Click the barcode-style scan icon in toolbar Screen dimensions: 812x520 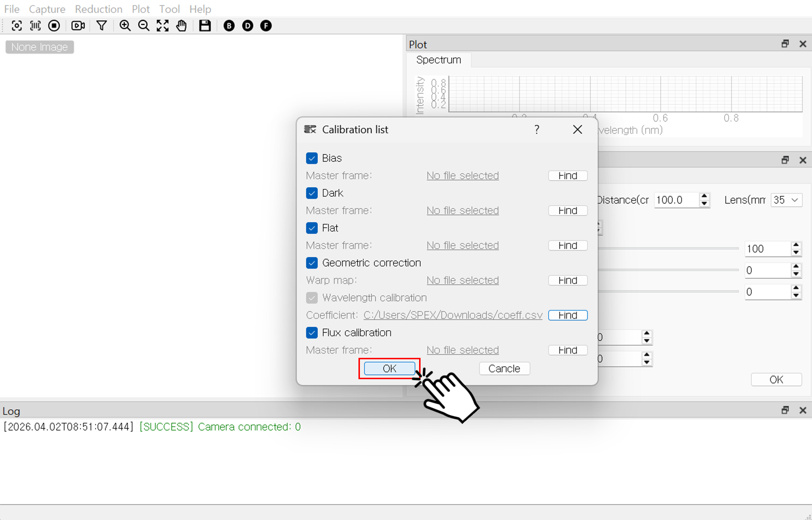35,26
